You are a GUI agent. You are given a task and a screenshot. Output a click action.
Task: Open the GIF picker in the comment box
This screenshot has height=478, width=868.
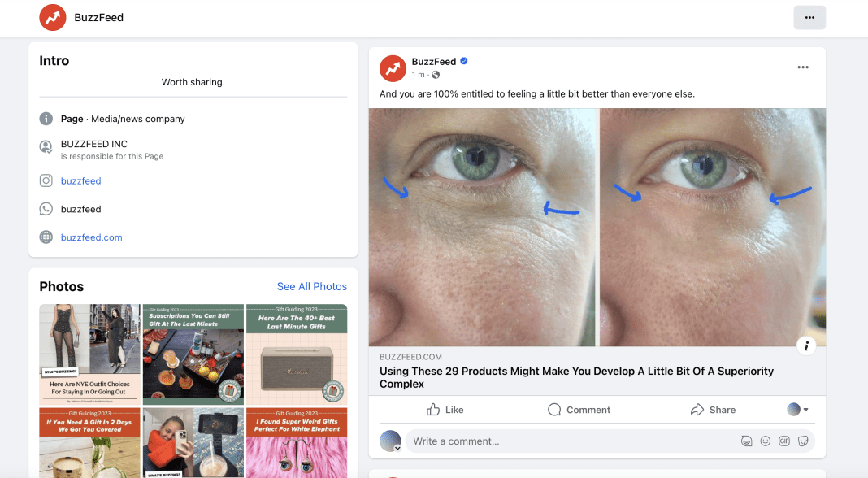pyautogui.click(x=783, y=441)
